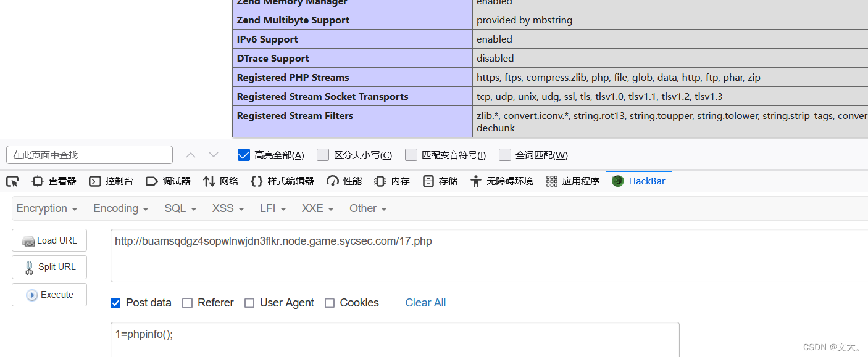Image resolution: width=868 pixels, height=357 pixels.
Task: Enable the Referer checkbox
Action: tap(188, 303)
